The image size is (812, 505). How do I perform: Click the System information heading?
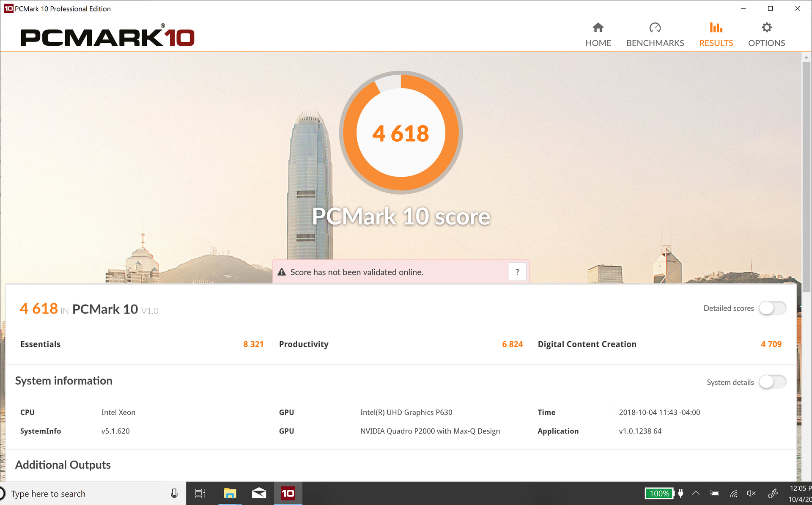coord(64,381)
